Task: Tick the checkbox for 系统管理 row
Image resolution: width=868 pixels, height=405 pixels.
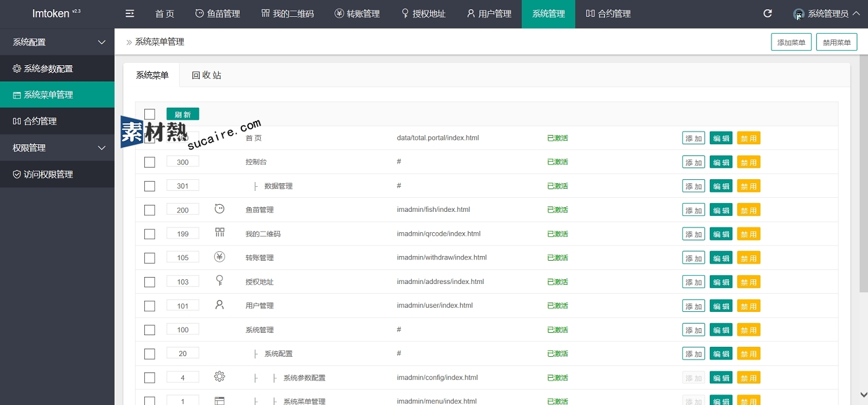Action: pos(150,330)
